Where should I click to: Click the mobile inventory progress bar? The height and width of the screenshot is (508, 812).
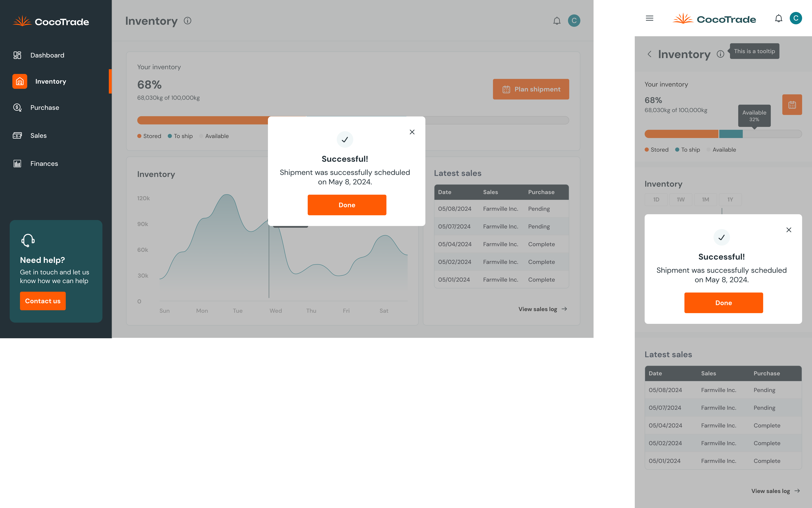click(x=723, y=134)
